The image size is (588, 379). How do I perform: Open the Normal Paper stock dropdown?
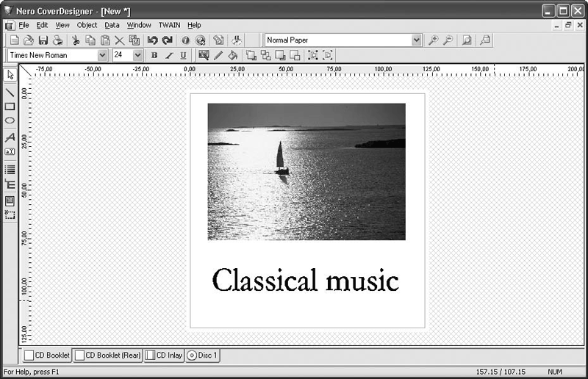coord(417,40)
